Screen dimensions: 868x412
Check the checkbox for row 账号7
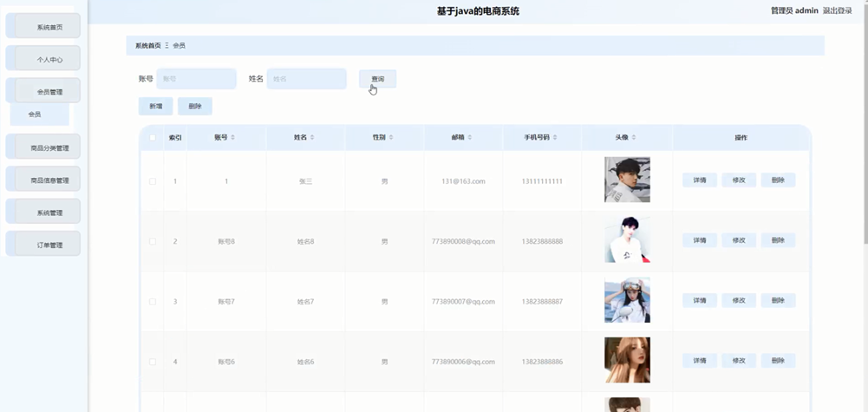coord(153,302)
